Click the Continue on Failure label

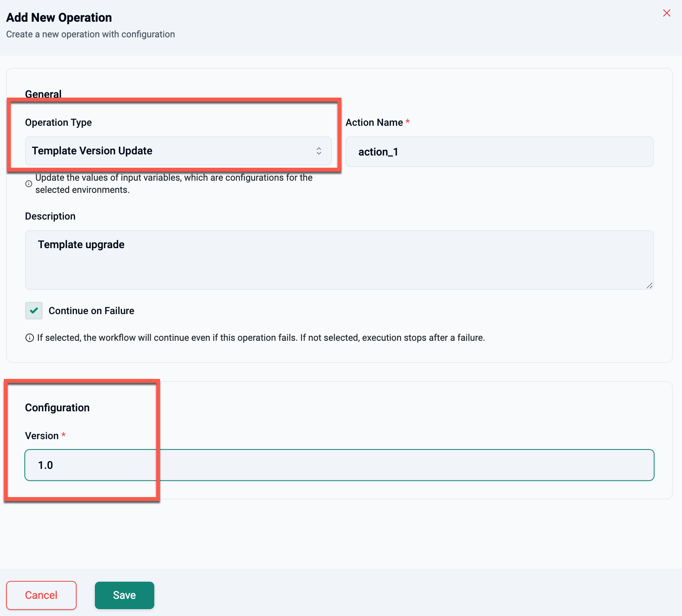click(x=91, y=311)
